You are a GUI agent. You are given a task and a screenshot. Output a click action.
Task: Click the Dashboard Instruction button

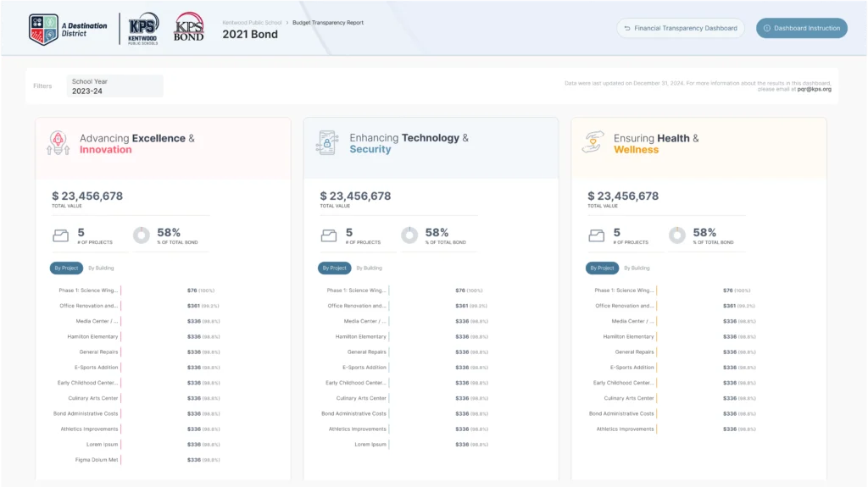[x=801, y=28]
